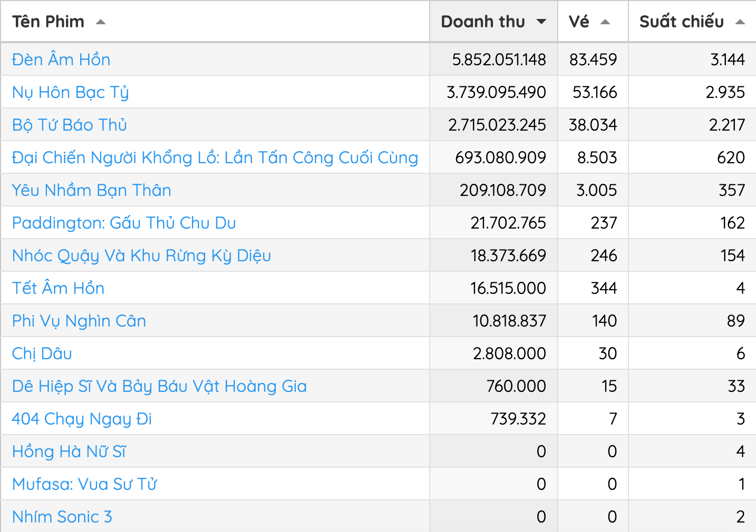Open Paddington: Gấu Thủ Chu Du
756x532 pixels.
click(124, 223)
